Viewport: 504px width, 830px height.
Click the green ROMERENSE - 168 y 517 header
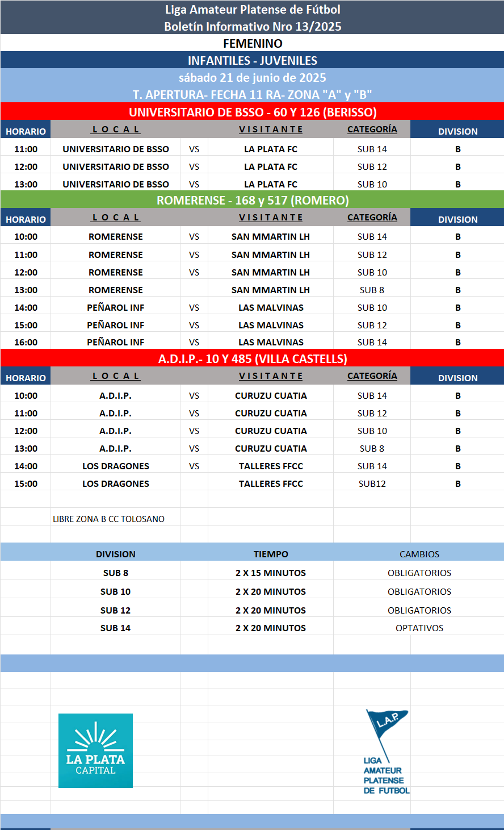253,200
